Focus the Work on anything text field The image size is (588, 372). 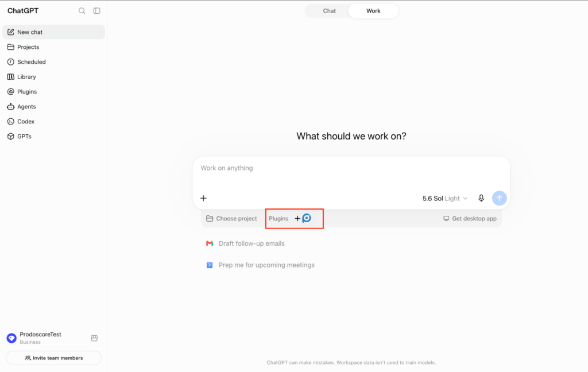[351, 173]
